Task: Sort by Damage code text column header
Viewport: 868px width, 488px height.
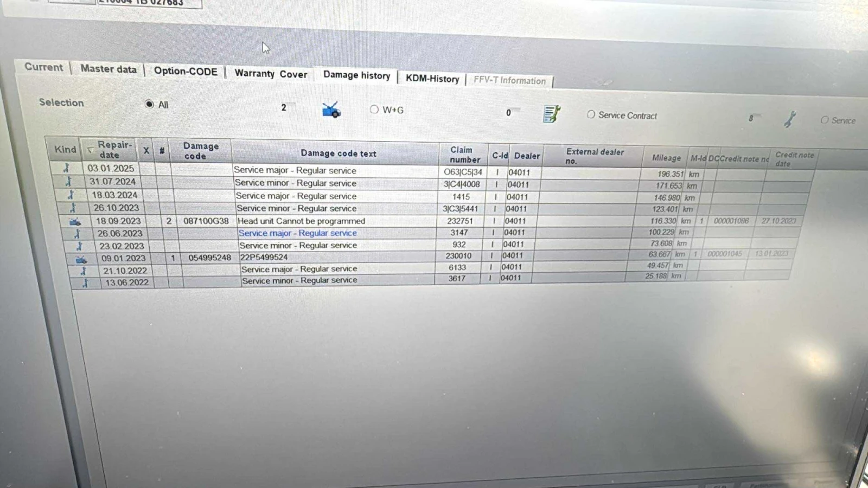Action: [x=338, y=153]
